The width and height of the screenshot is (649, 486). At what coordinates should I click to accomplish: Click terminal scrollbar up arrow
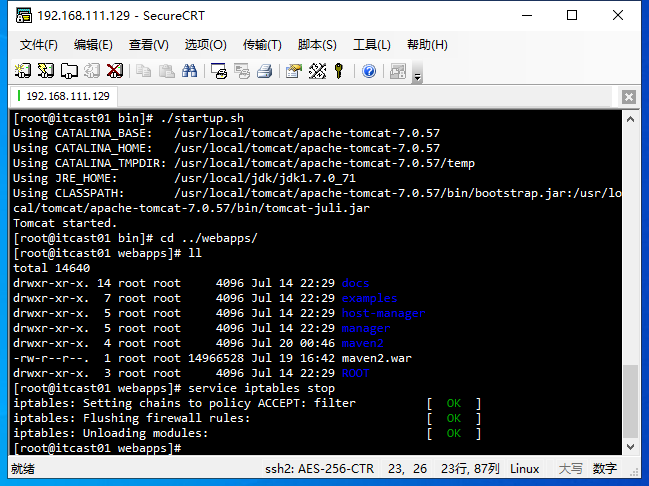[630, 119]
